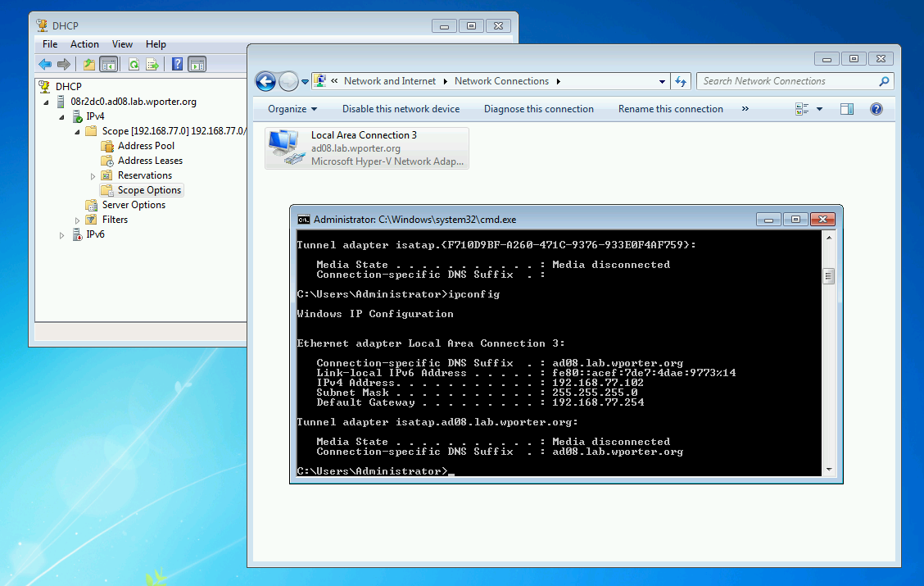The width and height of the screenshot is (924, 586).
Task: Expand the IPv6 node
Action: click(x=61, y=234)
